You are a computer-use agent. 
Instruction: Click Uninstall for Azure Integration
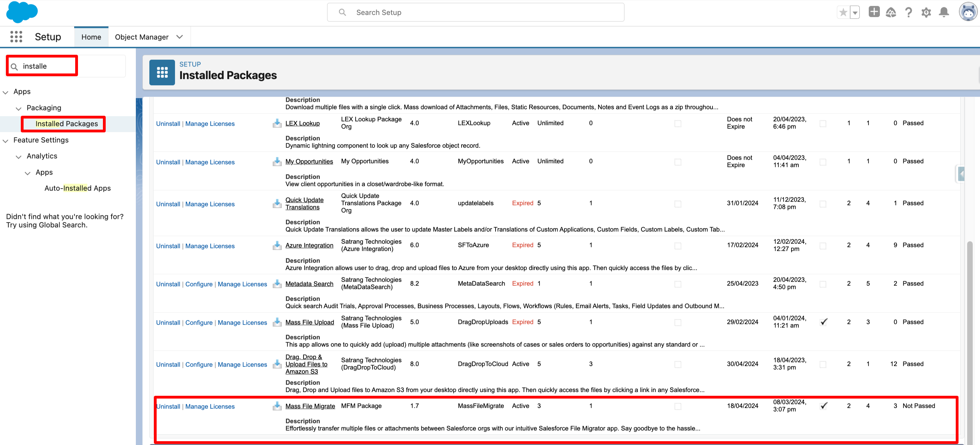click(x=168, y=246)
